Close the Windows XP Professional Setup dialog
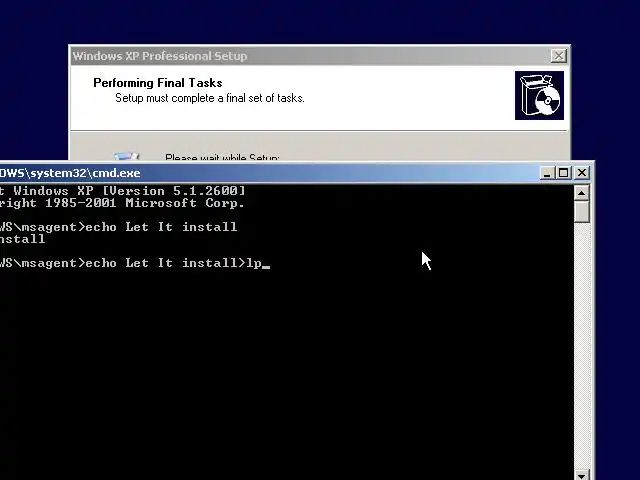This screenshot has height=480, width=640. [x=558, y=56]
